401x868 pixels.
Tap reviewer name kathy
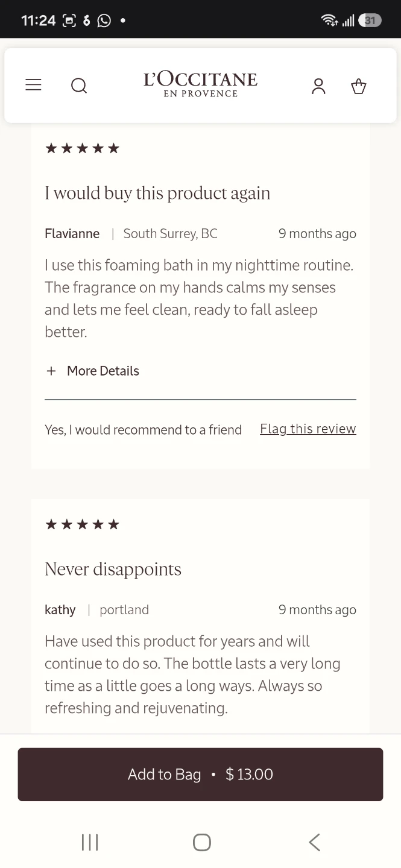[60, 609]
